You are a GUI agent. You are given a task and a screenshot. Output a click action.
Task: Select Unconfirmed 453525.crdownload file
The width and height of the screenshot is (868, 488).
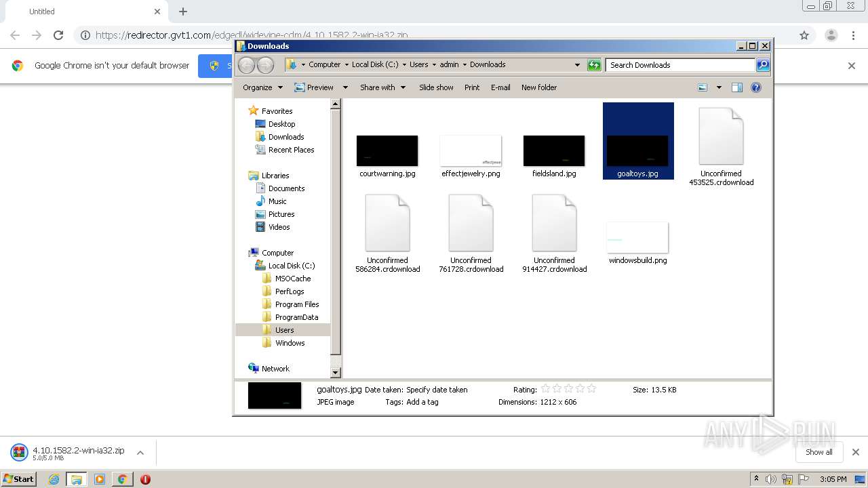(x=721, y=146)
